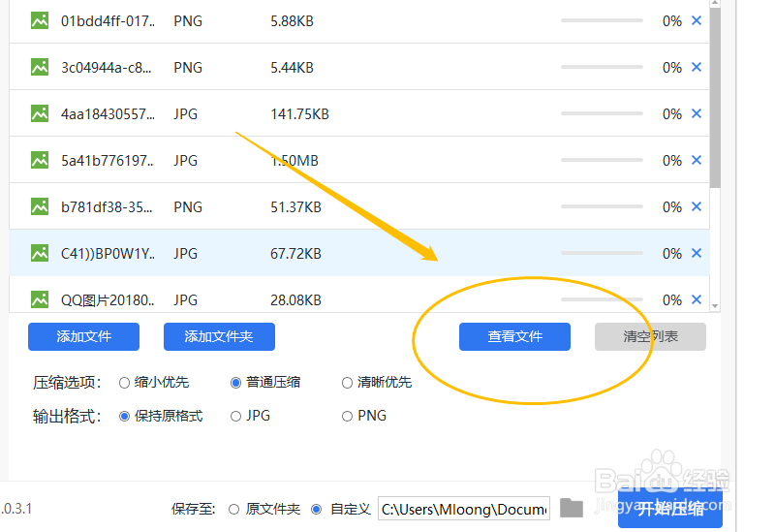The height and width of the screenshot is (532, 775).
Task: Select 普通压缩 compression option
Action: pos(235,383)
